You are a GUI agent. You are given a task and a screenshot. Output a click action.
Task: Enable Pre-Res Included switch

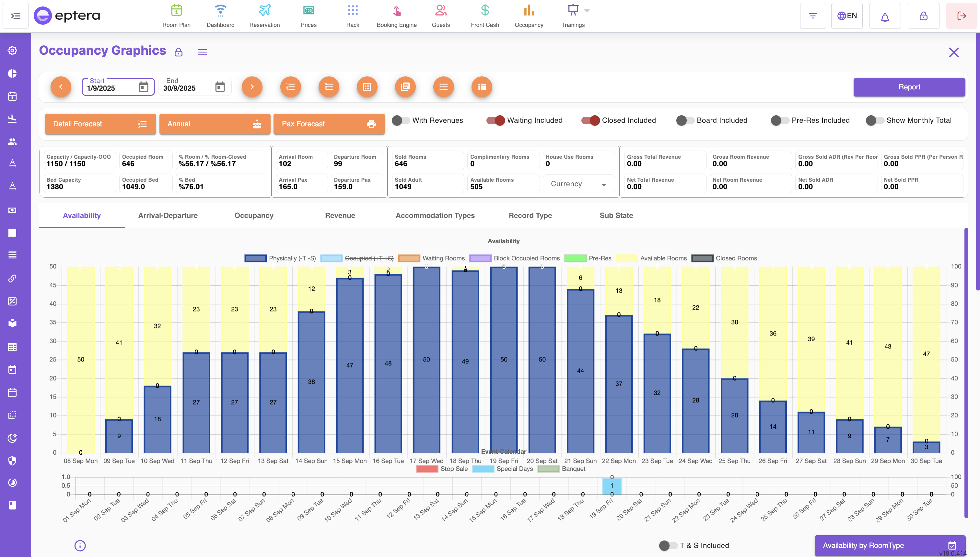pyautogui.click(x=780, y=120)
